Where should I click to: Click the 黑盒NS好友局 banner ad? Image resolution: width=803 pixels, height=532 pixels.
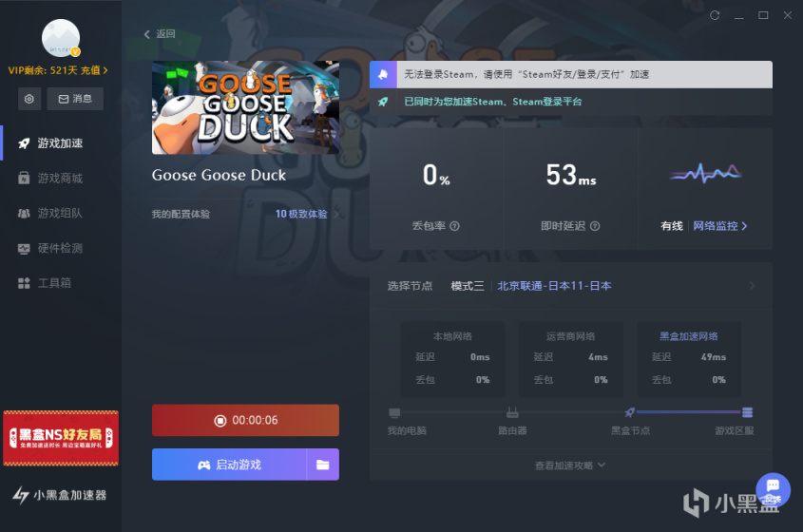click(61, 438)
